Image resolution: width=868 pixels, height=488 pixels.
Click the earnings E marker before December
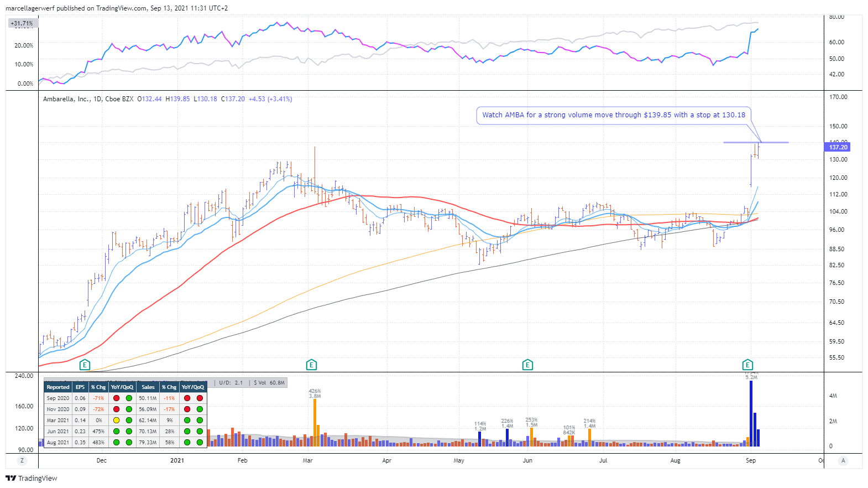click(x=85, y=365)
